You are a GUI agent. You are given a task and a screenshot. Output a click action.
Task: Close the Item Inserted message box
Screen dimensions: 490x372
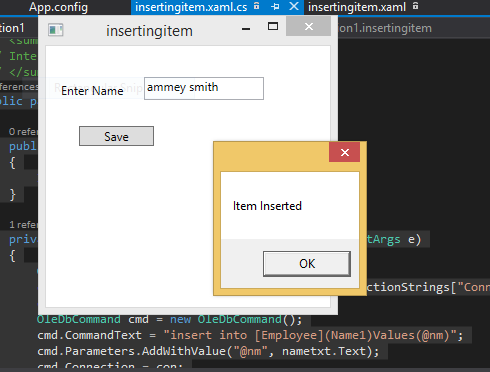tap(344, 152)
